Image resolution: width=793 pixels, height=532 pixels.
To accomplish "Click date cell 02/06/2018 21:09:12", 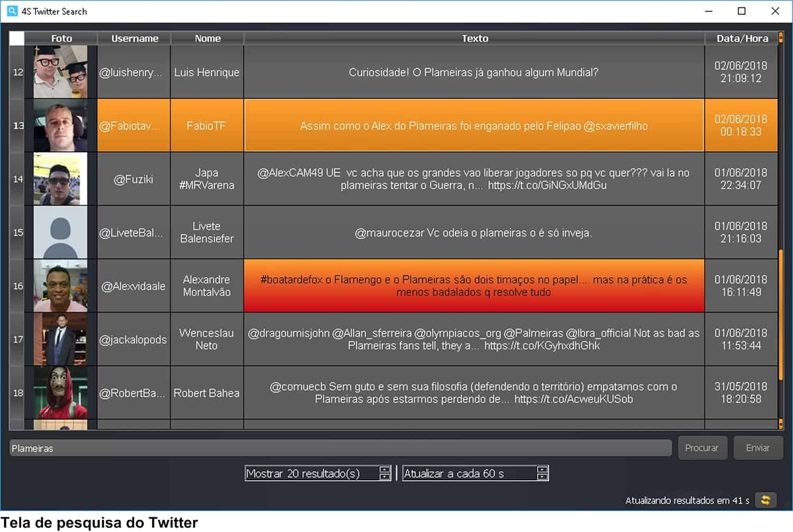I will click(x=741, y=72).
